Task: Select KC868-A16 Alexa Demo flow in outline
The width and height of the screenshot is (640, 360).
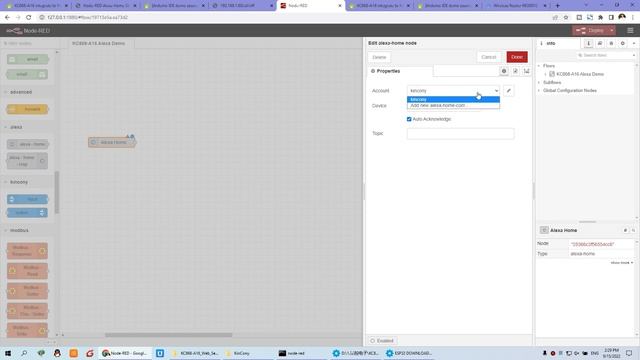Action: coord(580,74)
